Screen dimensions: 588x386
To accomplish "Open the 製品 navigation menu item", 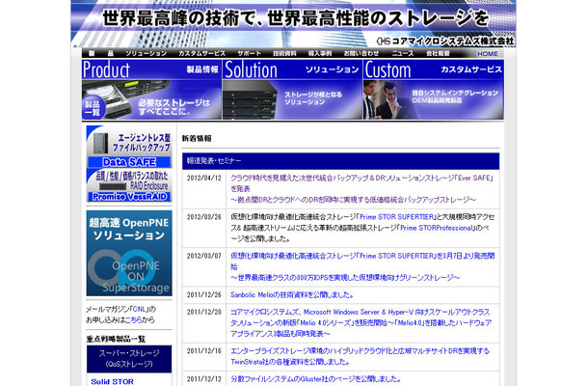I will click(x=101, y=54).
